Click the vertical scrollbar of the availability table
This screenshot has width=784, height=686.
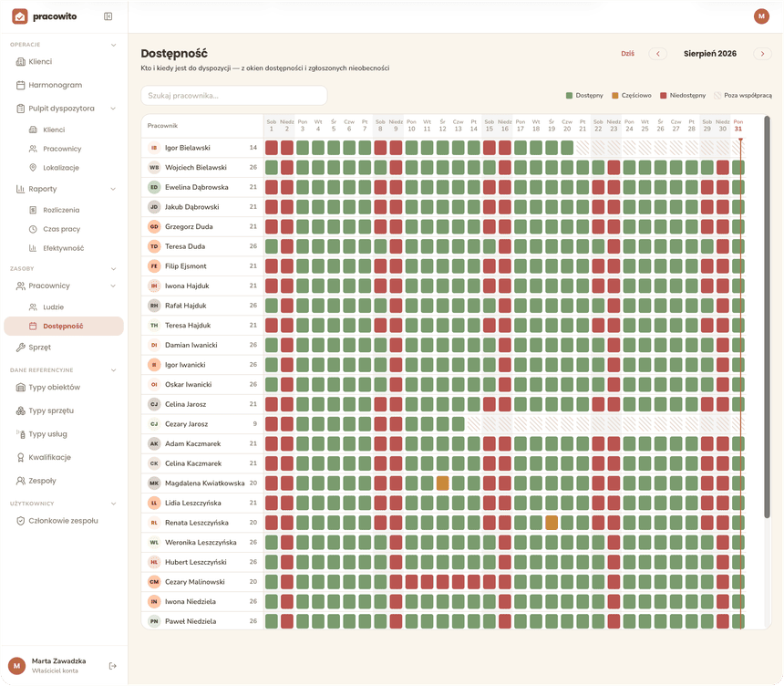point(767,317)
